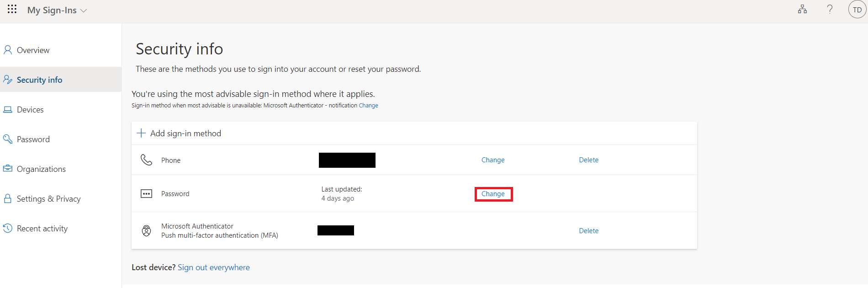This screenshot has width=868, height=288.
Task: Click Sign out everywhere link
Action: (x=213, y=267)
